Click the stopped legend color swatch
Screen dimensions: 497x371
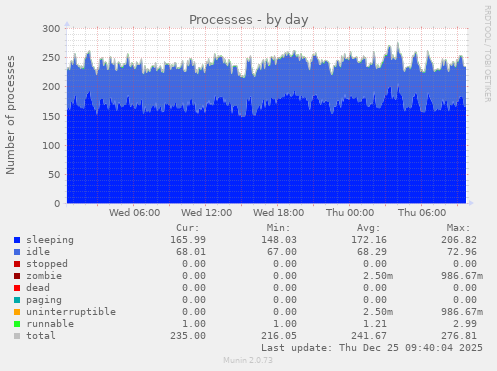tap(17, 264)
